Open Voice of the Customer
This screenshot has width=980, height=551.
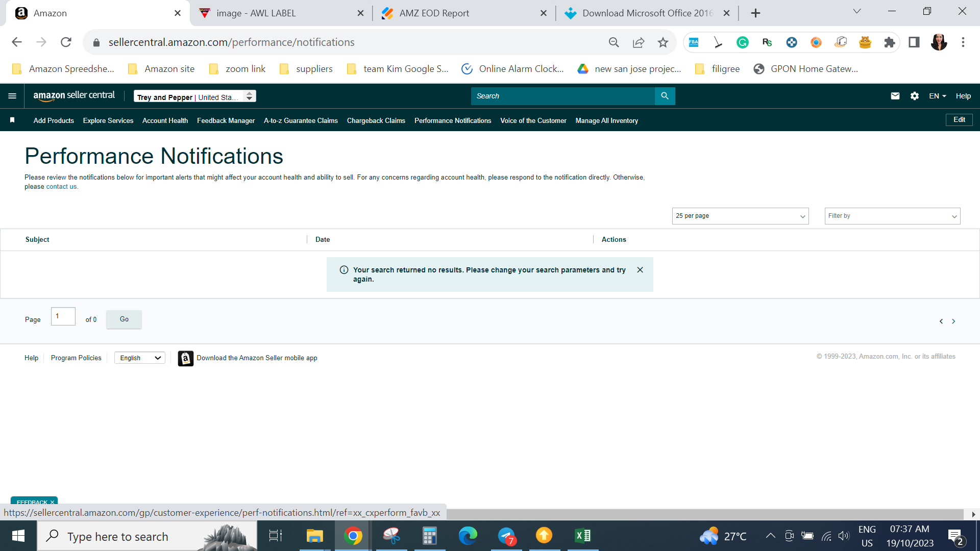coord(533,121)
